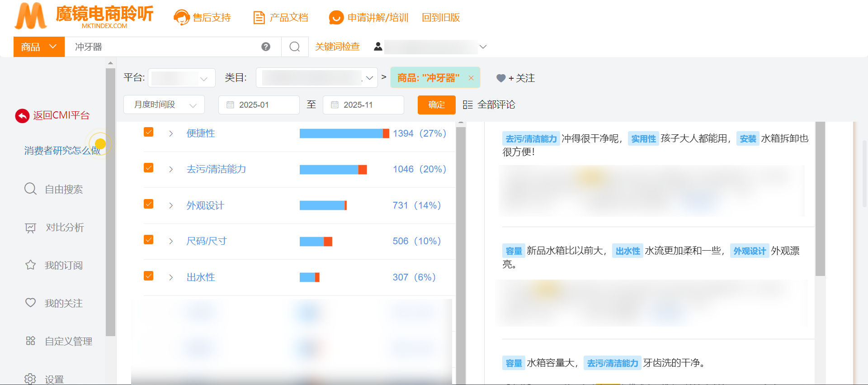Open the 商品 search type dropdown

tap(39, 47)
